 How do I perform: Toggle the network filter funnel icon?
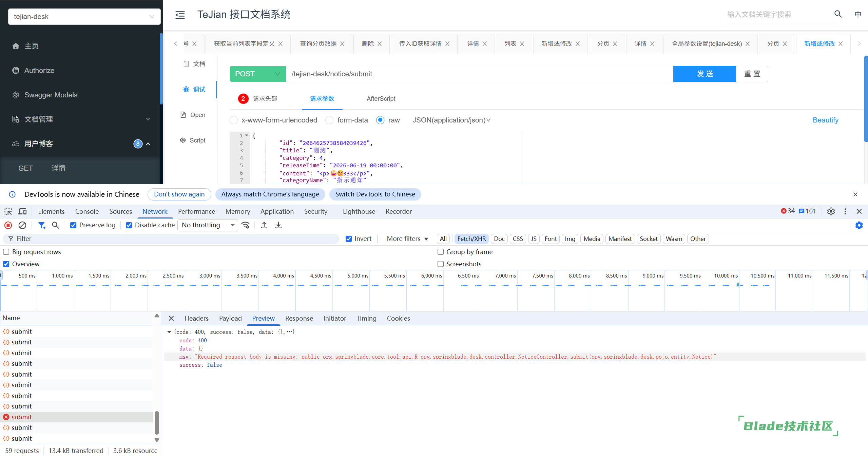(42, 225)
